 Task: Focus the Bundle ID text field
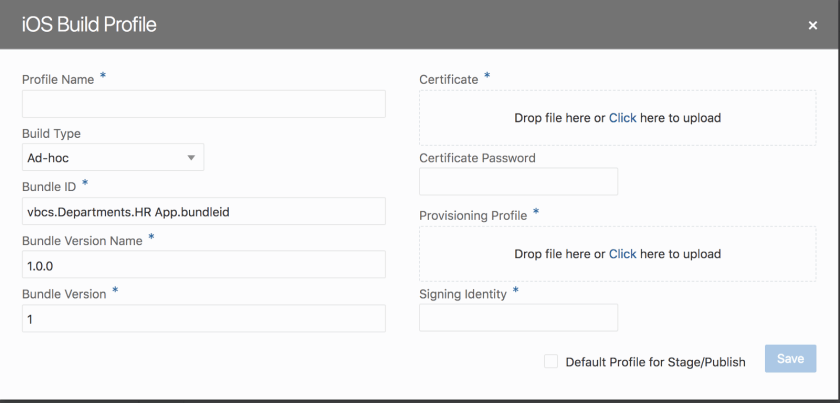pyautogui.click(x=203, y=211)
